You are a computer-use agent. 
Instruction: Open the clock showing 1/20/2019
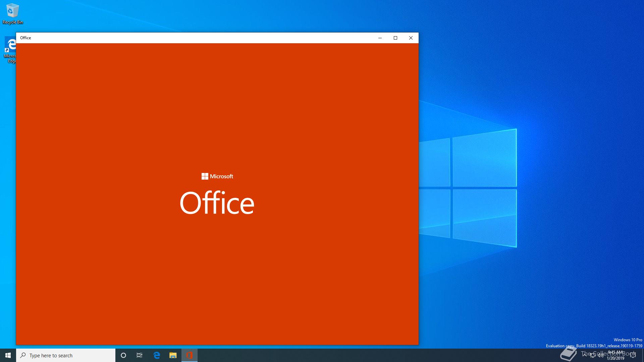tap(615, 355)
